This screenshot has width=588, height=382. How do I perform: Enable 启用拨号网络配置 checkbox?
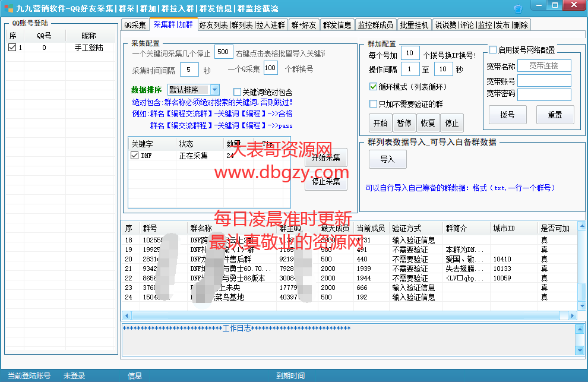[x=493, y=50]
